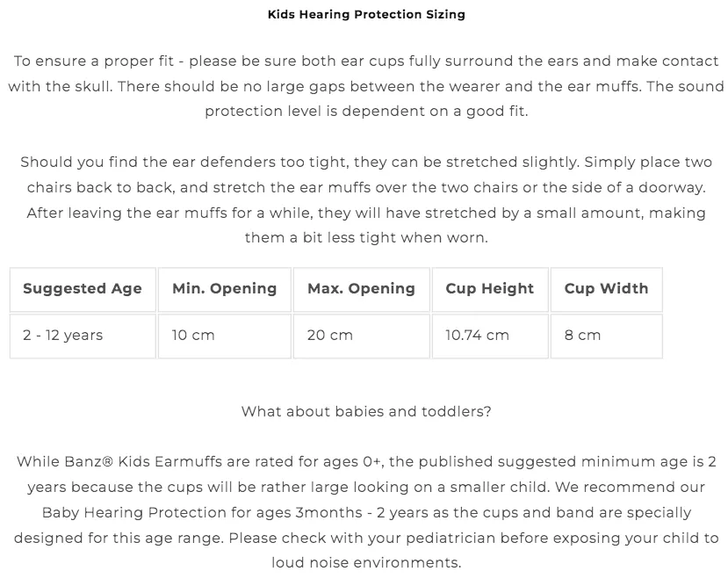Click the line starting 'To ensure a proper fit'
728x586 pixels.
click(x=366, y=61)
